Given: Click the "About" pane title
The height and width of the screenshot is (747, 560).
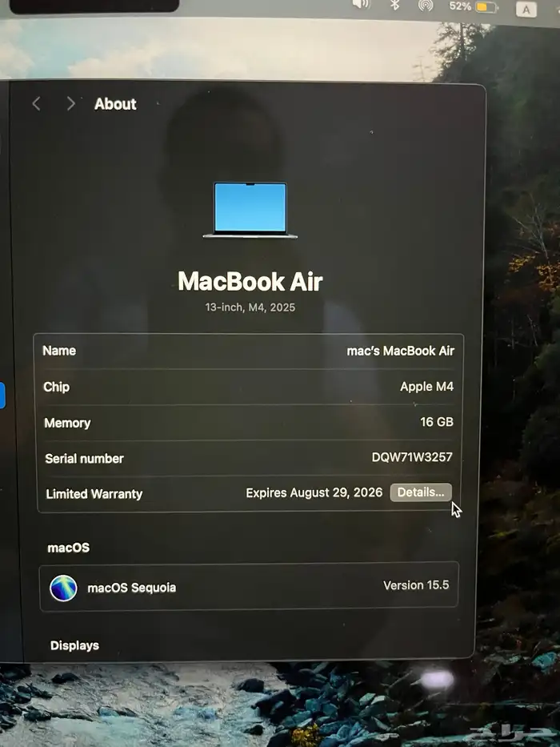Looking at the screenshot, I should (115, 104).
